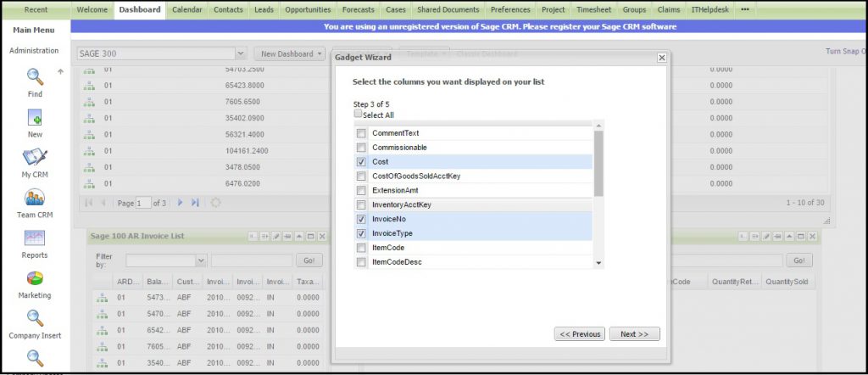Open the Opportunities tab
This screenshot has height=375, width=868.
pos(308,9)
